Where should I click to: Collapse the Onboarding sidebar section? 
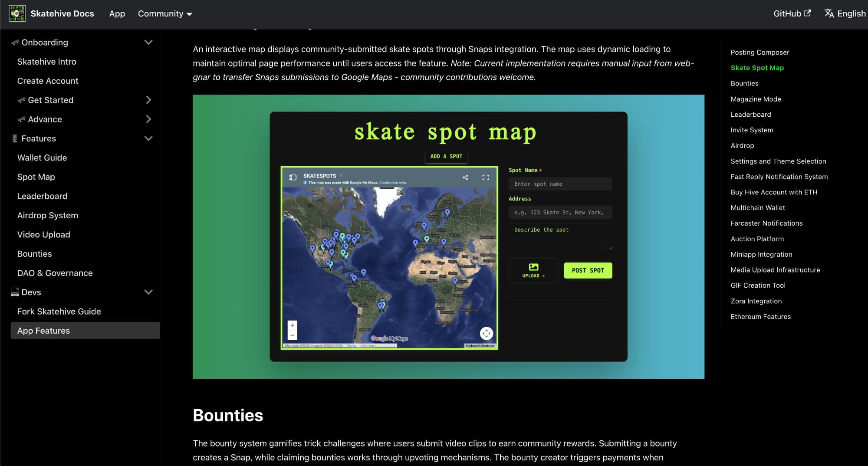tap(148, 43)
